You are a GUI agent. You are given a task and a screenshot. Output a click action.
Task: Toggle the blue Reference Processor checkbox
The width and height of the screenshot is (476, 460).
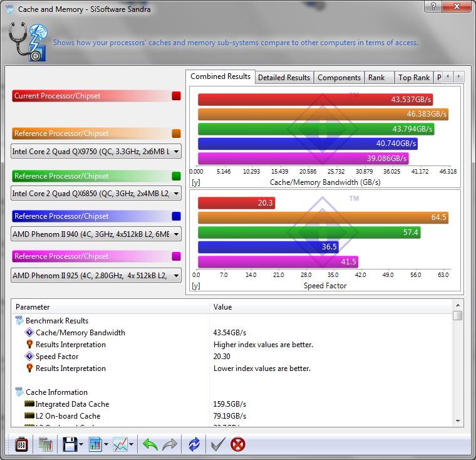click(176, 216)
